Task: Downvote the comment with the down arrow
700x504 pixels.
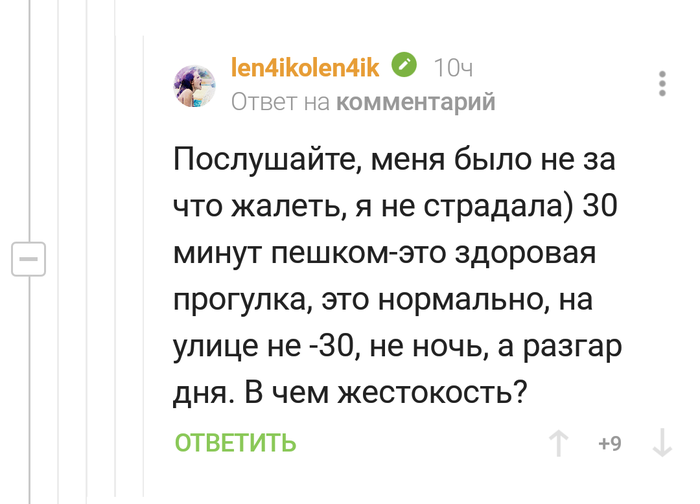Action: (661, 443)
